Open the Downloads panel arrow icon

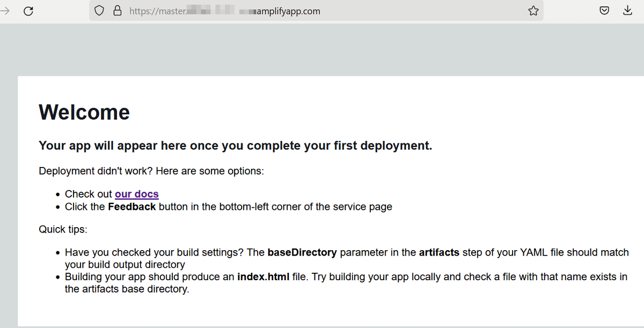627,11
